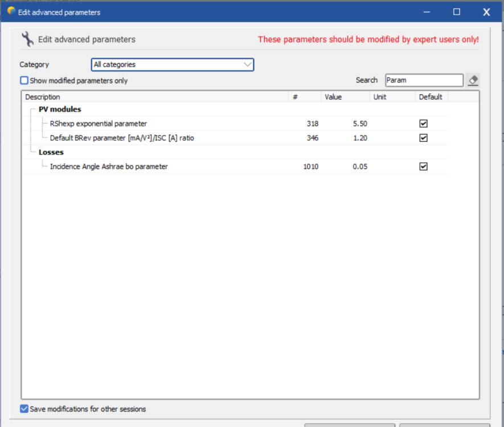504x427 pixels.
Task: Uncheck Default for RShexp exponential parameter
Action: click(423, 124)
